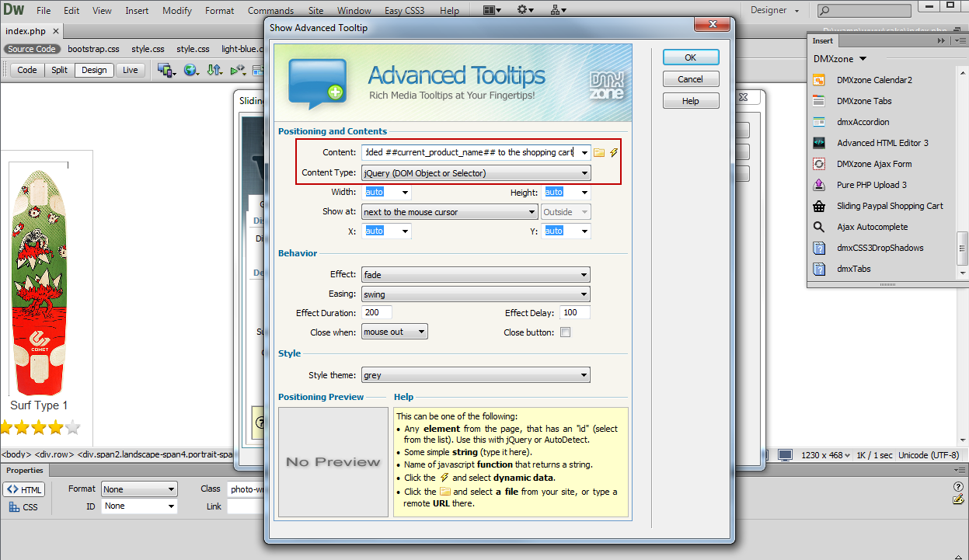969x560 pixels.
Task: Enable the Close button checkbox
Action: (566, 332)
